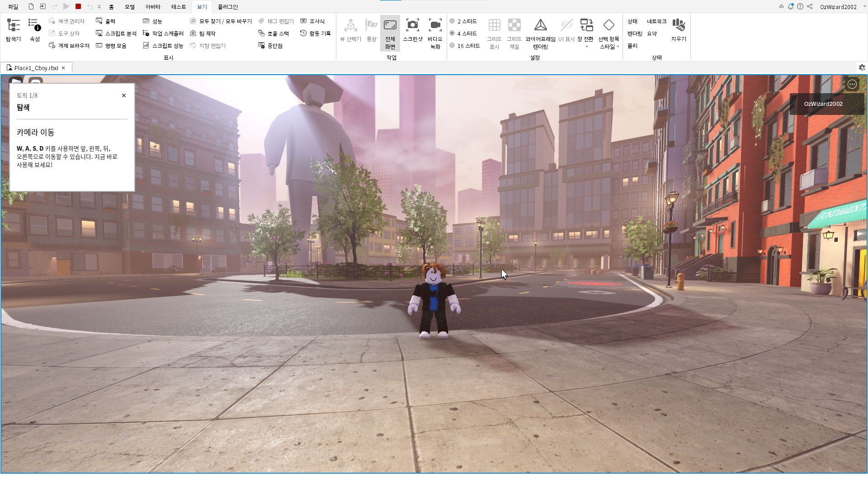This screenshot has width=868, height=480.
Task: Close the 탐색 tutorial topic popup
Action: click(x=124, y=95)
